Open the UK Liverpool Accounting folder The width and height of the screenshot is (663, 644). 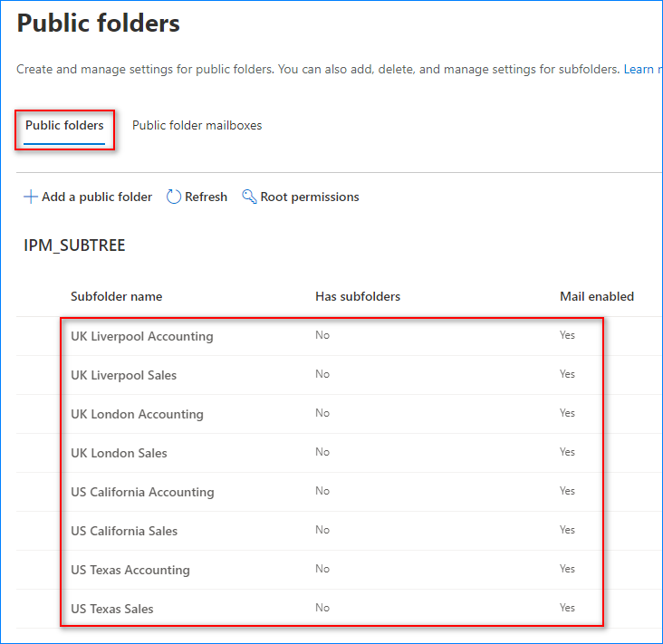[x=142, y=336]
